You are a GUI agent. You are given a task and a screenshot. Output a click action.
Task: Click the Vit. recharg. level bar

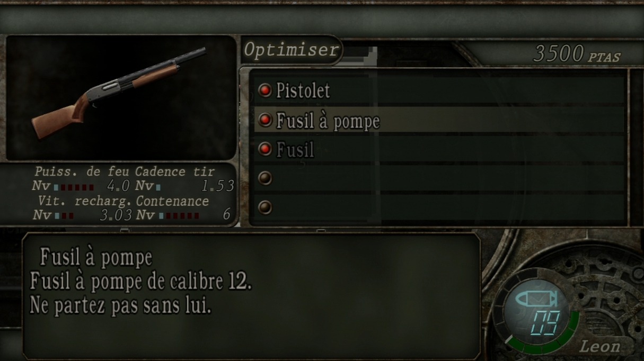(x=64, y=215)
